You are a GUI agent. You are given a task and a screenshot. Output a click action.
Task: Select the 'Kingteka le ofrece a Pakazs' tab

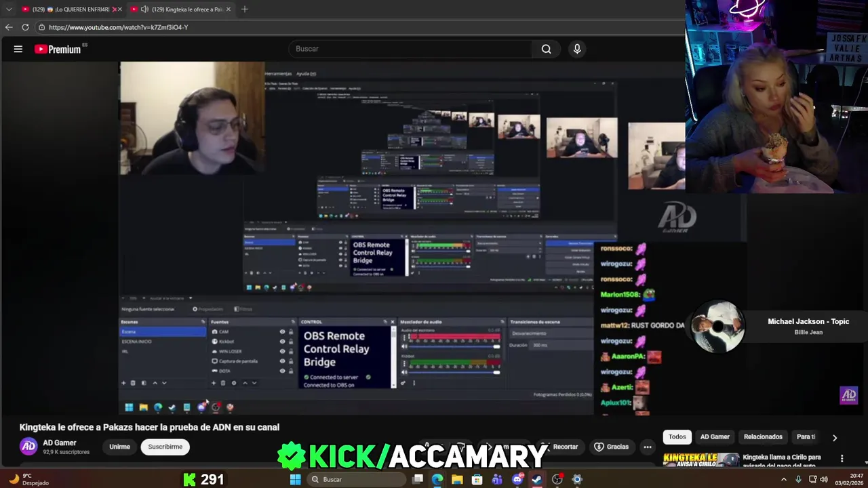coord(181,9)
